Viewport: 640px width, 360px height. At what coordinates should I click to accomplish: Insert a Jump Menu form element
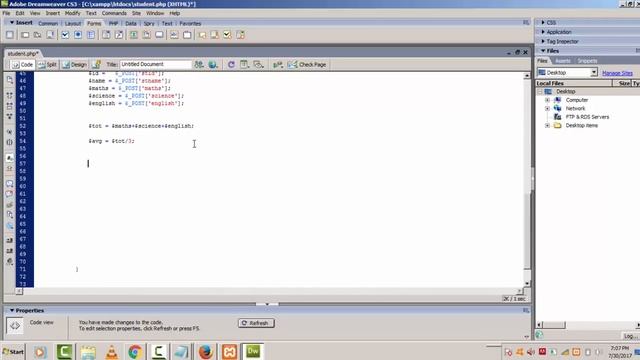pos(119,35)
